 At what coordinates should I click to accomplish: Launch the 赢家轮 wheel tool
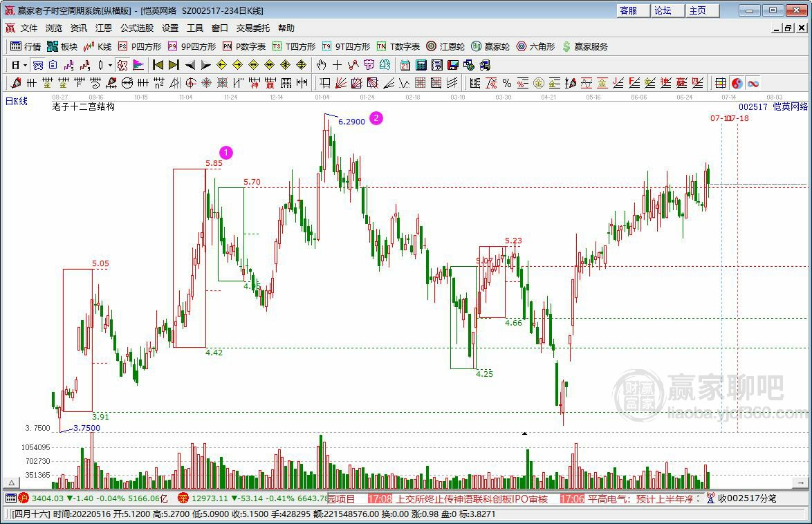click(x=490, y=46)
